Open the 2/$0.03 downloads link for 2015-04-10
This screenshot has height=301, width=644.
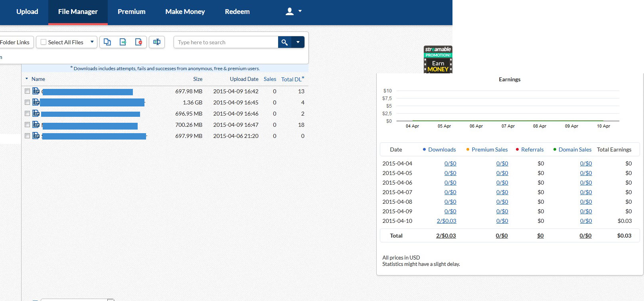pyautogui.click(x=446, y=221)
